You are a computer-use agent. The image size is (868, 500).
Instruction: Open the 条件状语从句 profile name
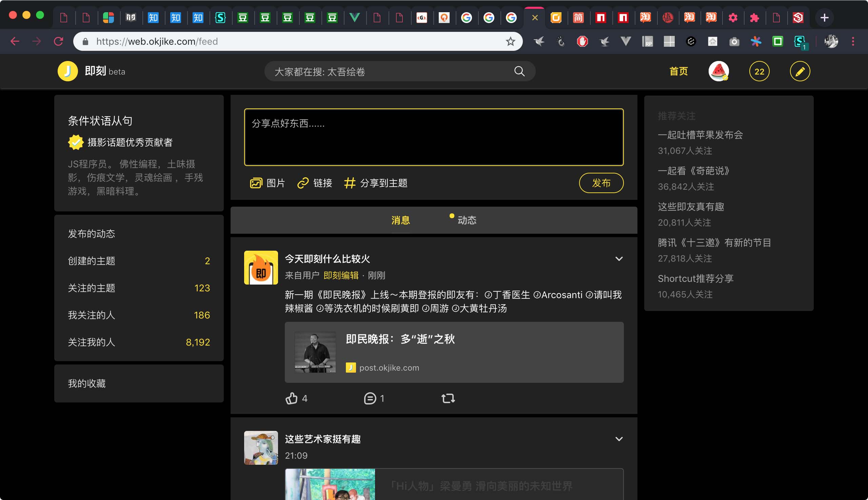pos(100,121)
